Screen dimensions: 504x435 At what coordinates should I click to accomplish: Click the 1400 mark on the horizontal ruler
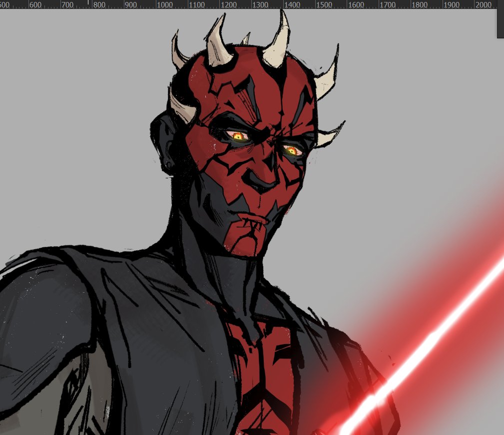[292, 5]
